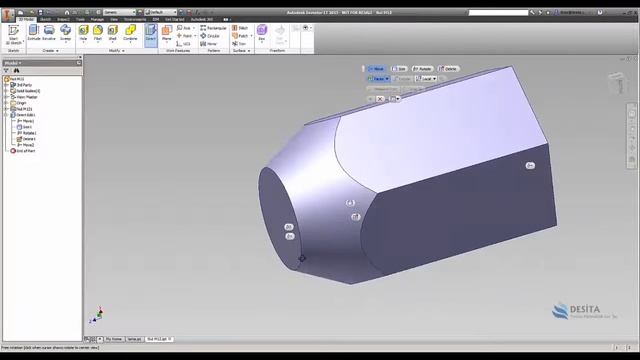Select Move1 in the browser tree
Viewport: 640px width, 360px height.
[25, 121]
